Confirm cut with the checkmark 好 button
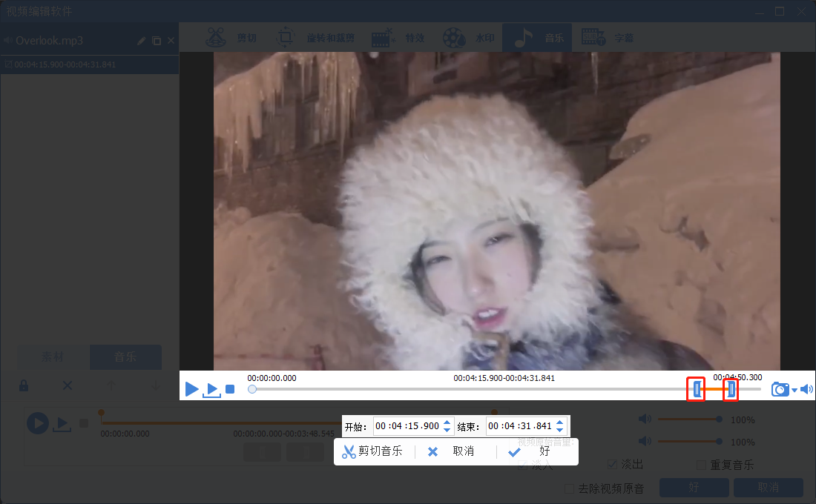 coord(529,451)
